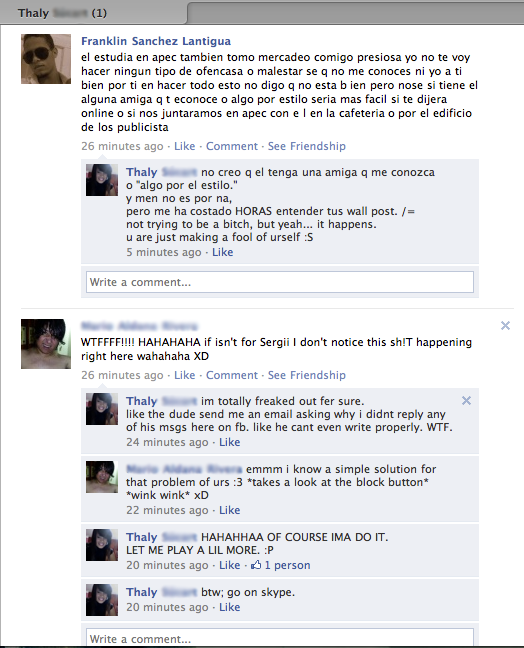Like the WTFFFF HAHAHAHA wall post

coord(184,375)
